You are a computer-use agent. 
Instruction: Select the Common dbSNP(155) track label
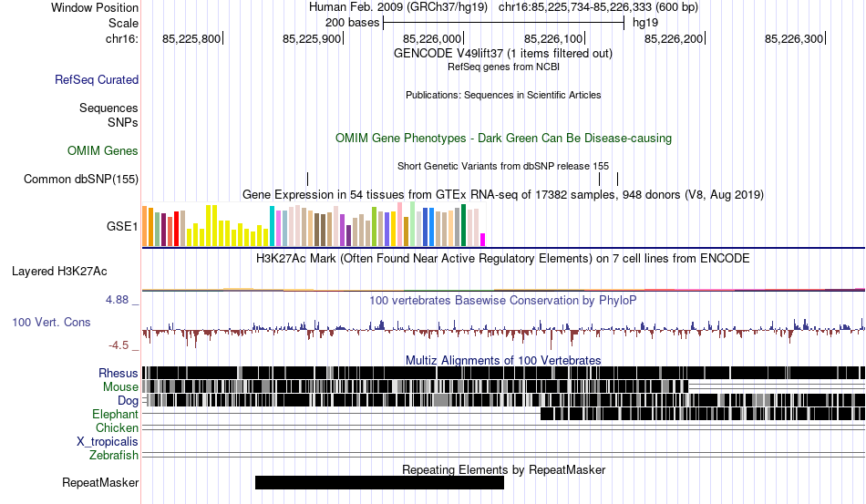click(81, 179)
